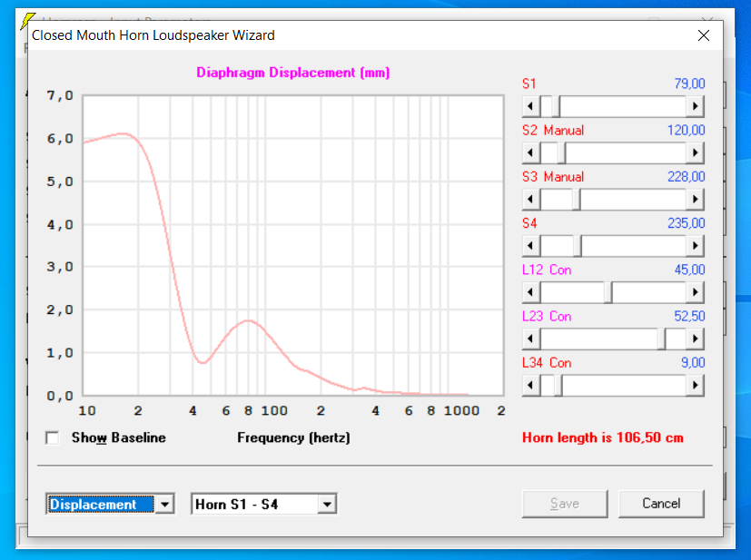Click the S1 value 79,00
This screenshot has width=751, height=560.
(689, 84)
